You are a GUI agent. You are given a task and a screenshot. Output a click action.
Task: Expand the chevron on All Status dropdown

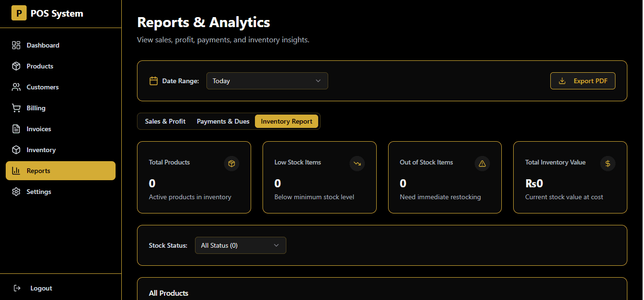[x=276, y=245]
